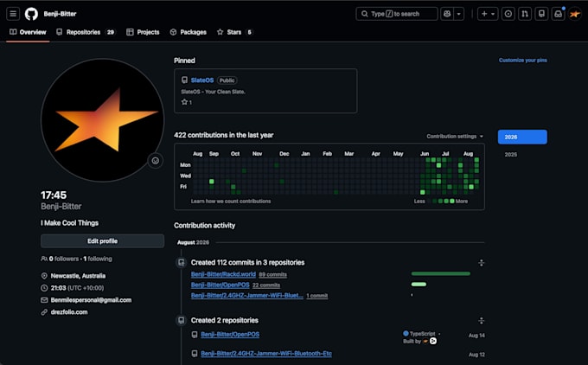Click the 21:03 local time text
The image size is (588, 365).
click(x=77, y=288)
